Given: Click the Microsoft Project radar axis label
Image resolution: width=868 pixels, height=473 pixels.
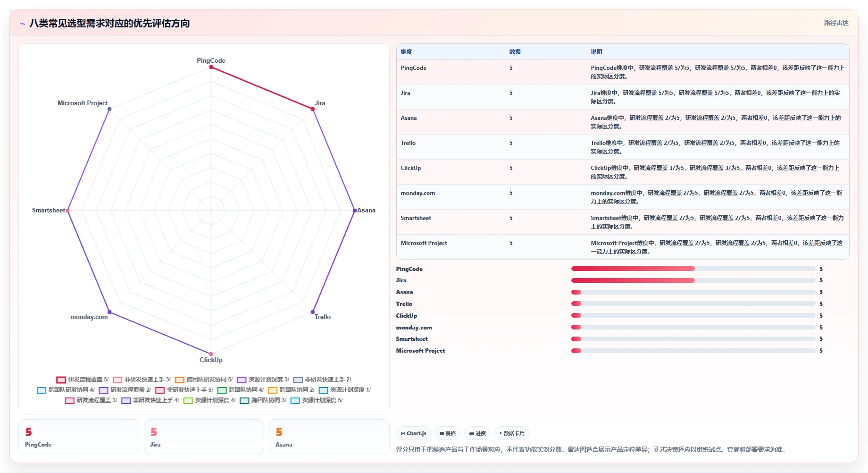Looking at the screenshot, I should click(83, 103).
